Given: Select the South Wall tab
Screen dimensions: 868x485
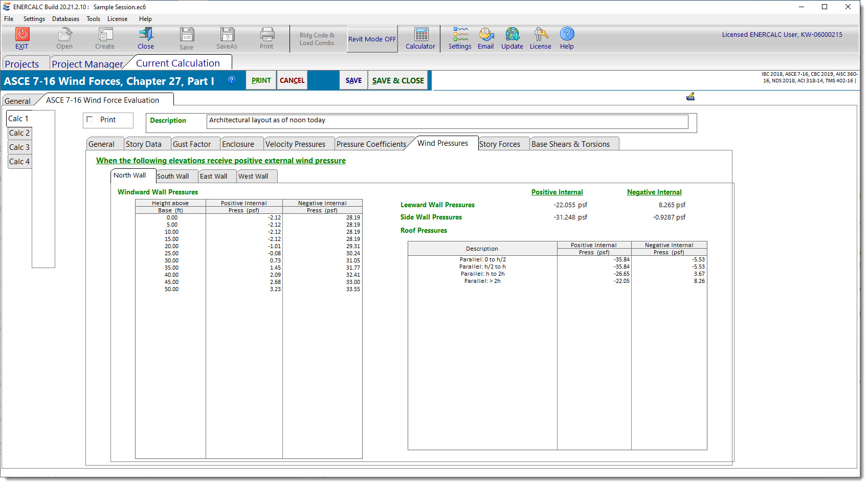Looking at the screenshot, I should tap(173, 177).
